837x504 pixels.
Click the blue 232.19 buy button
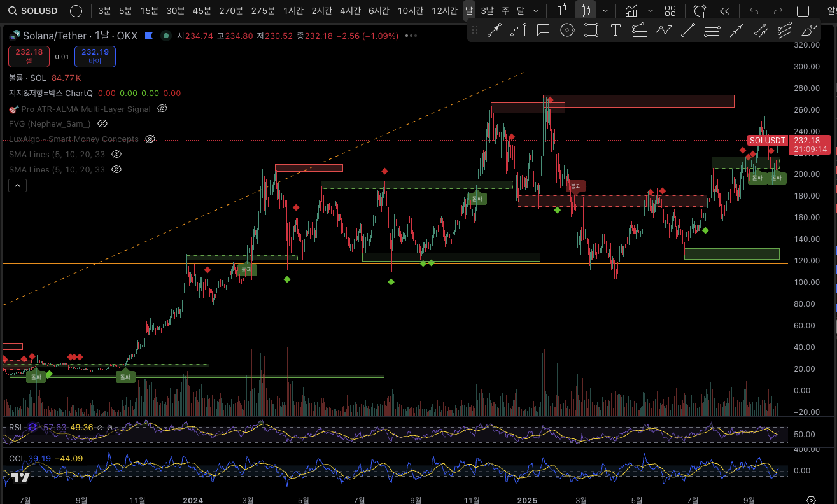pyautogui.click(x=95, y=56)
